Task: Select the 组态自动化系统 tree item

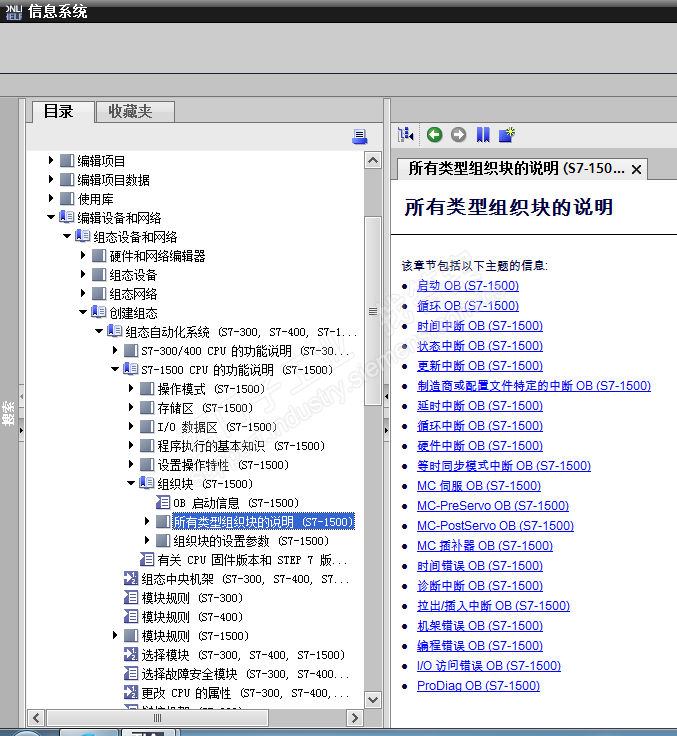Action: point(241,332)
